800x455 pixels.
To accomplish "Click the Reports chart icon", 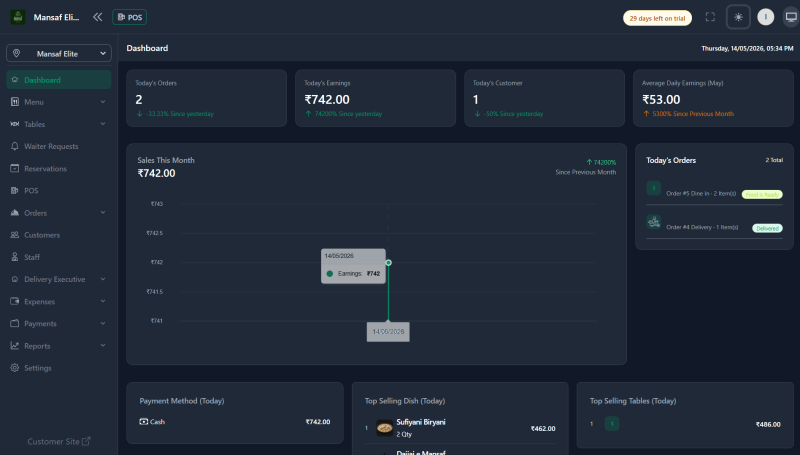I will coord(15,346).
